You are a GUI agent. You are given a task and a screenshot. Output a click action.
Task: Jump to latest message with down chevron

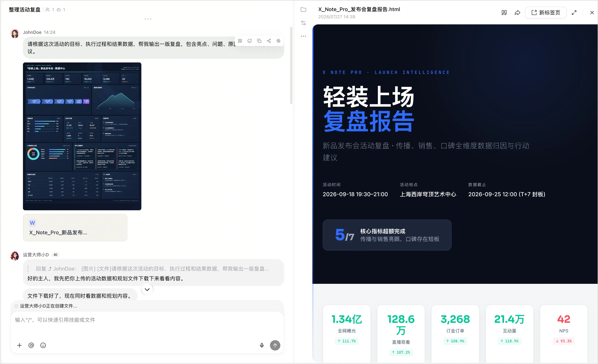[147, 289]
